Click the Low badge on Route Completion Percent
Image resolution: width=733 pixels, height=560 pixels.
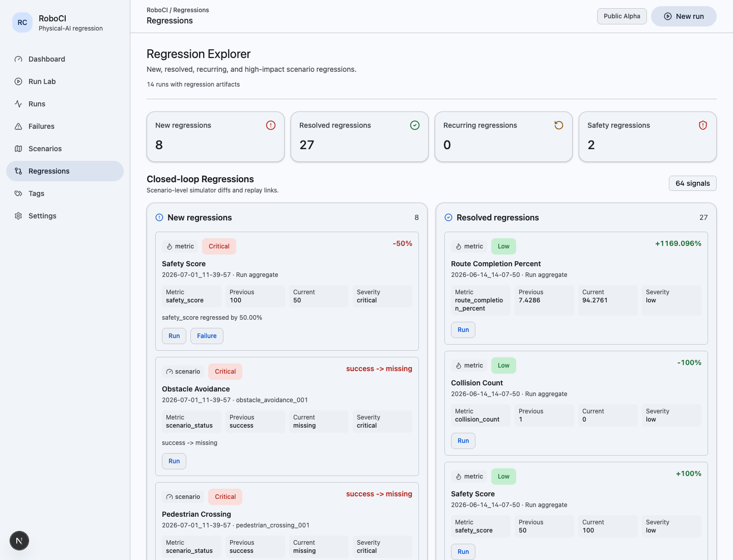pos(503,246)
